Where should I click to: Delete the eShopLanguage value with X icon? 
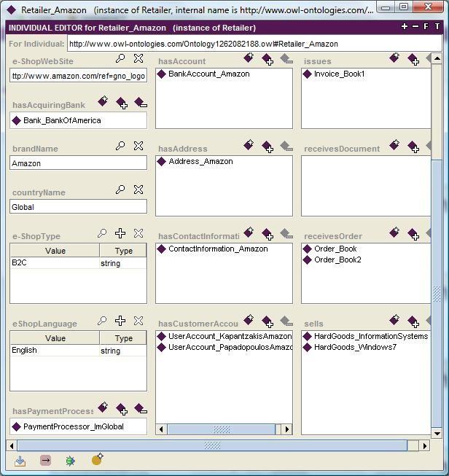[138, 321]
